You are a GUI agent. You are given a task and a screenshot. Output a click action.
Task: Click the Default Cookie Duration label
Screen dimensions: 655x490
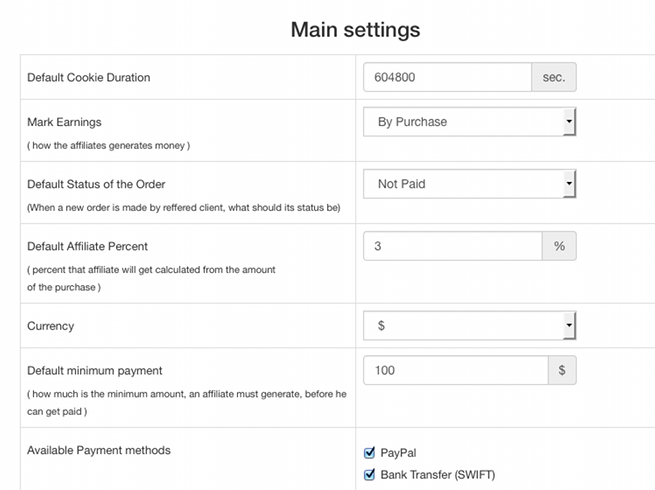89,78
